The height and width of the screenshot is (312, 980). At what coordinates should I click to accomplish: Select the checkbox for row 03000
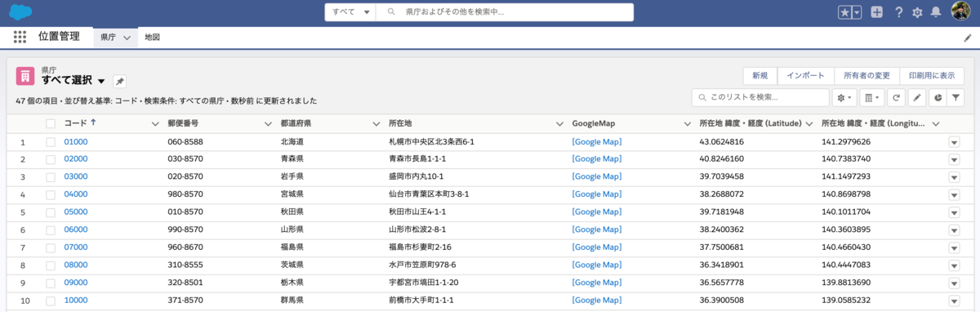pyautogui.click(x=51, y=176)
